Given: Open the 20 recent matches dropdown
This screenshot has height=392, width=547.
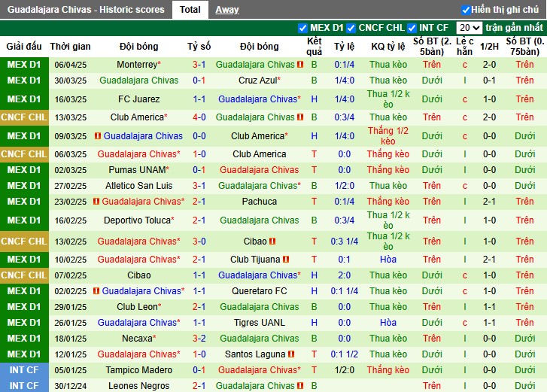Looking at the screenshot, I should tap(470, 28).
